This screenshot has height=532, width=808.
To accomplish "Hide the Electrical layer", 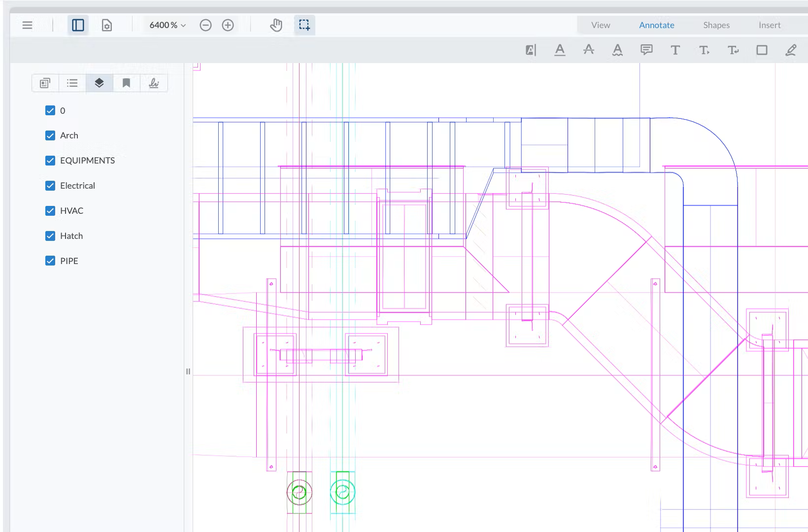I will click(50, 186).
